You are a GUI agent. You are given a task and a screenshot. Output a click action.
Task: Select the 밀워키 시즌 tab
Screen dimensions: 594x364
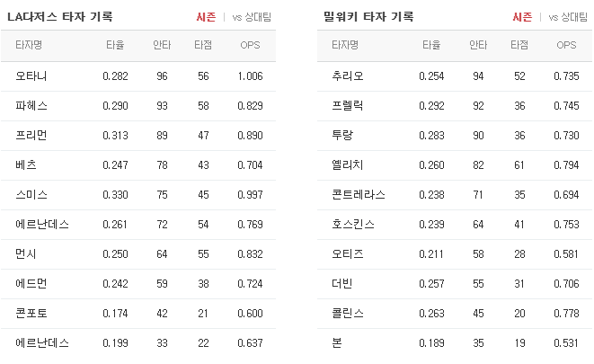click(x=522, y=17)
